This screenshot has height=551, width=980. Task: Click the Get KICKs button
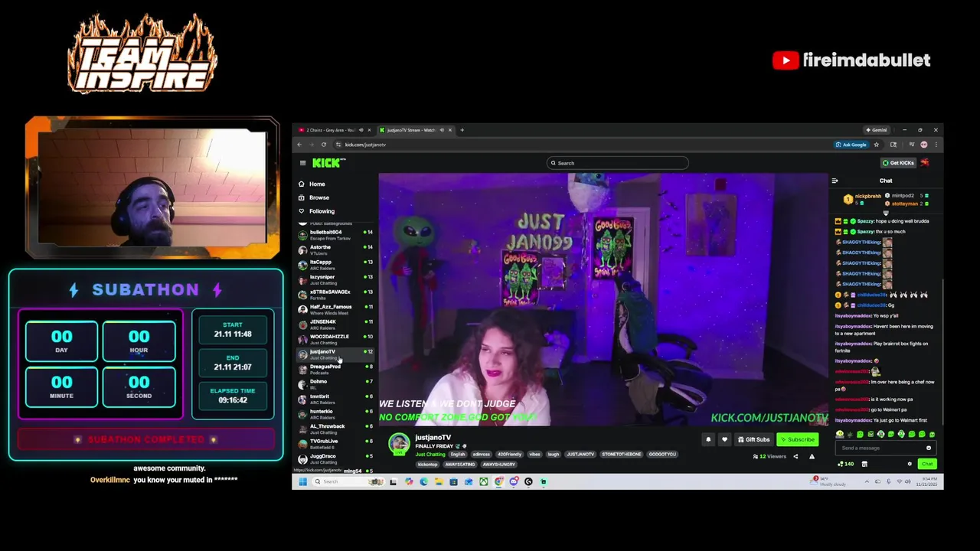click(x=897, y=163)
